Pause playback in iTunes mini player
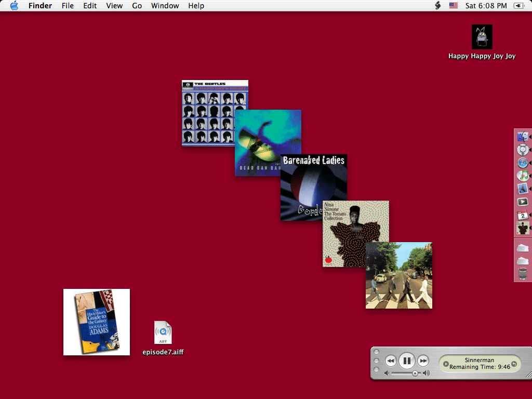Screen dimensions: 532x399 coord(407,361)
